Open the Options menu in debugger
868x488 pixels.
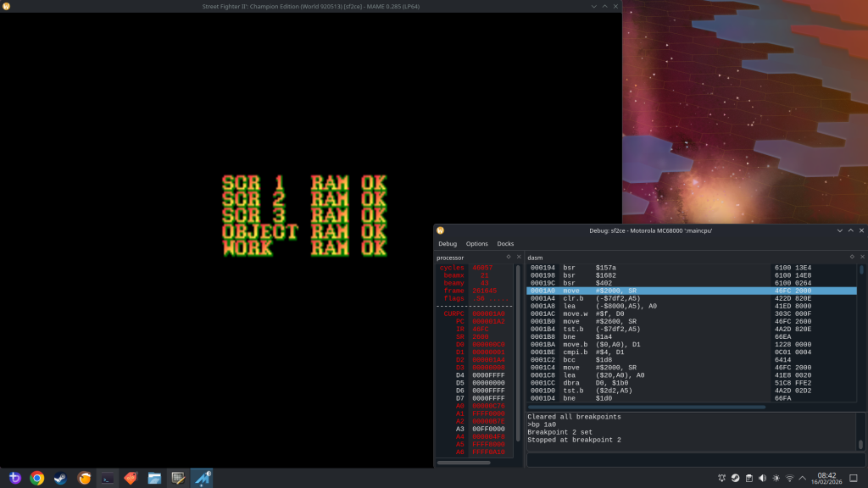coord(476,244)
